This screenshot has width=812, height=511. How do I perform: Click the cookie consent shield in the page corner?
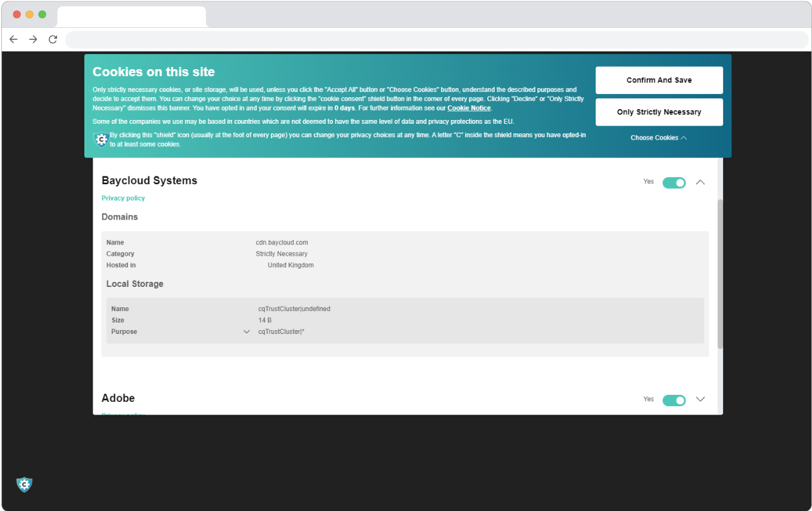coord(24,485)
